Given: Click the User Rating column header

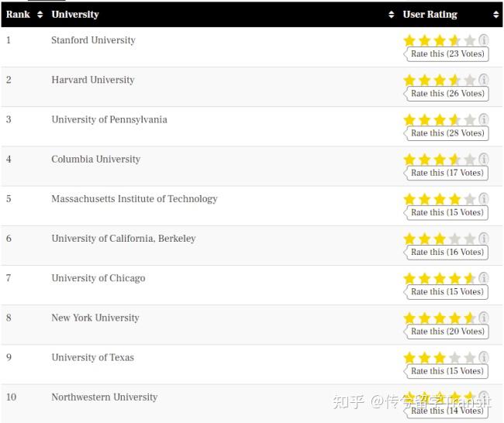Looking at the screenshot, I should coord(430,15).
